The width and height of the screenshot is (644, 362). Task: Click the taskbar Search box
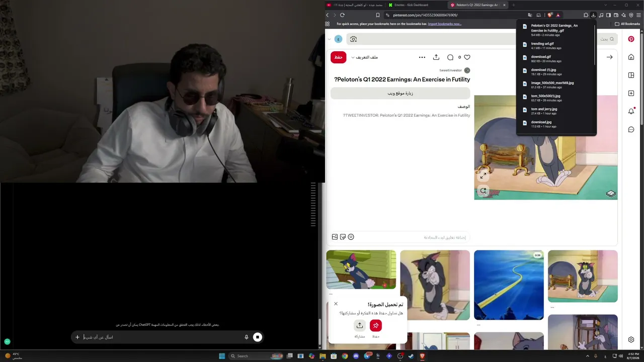(x=256, y=356)
